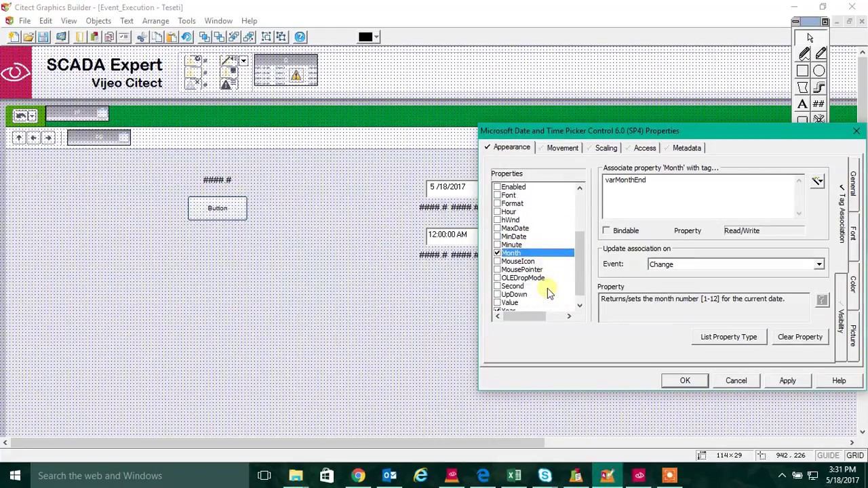Viewport: 868px width, 488px height.
Task: Open Google Chrome from the taskbar
Action: [358, 476]
